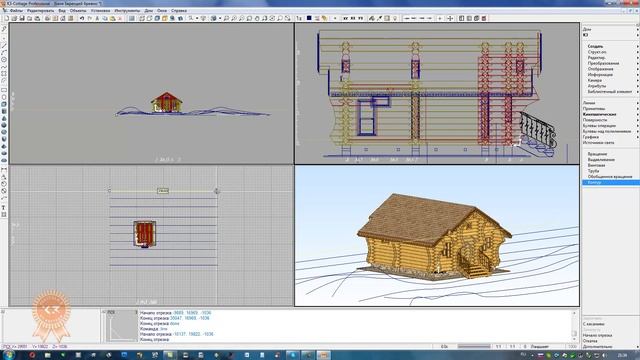The image size is (640, 360).
Task: Open the Справка menu
Action: [179, 11]
